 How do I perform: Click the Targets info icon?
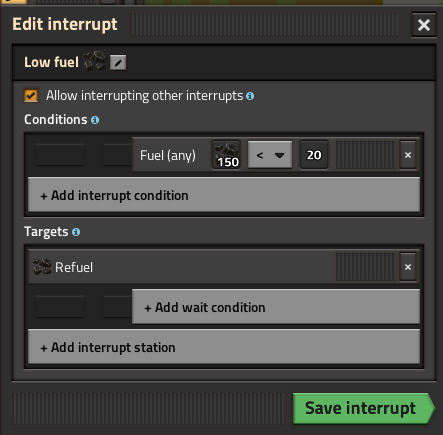[x=76, y=232]
